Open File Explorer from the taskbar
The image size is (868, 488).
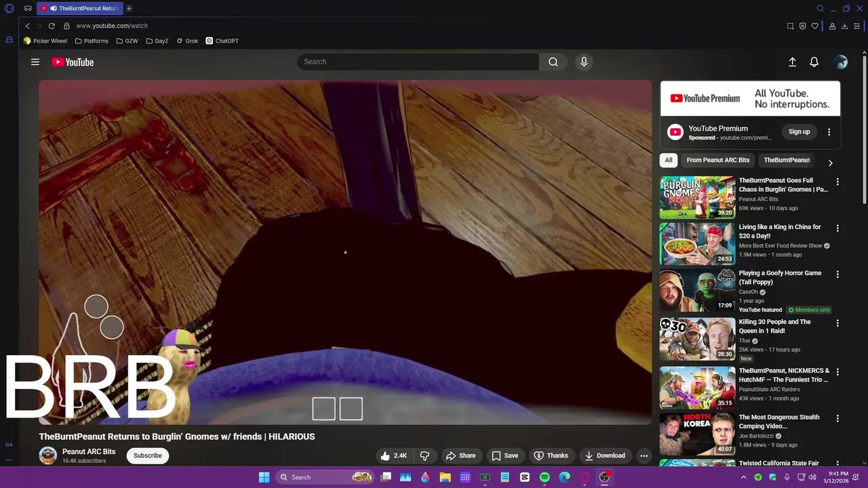pyautogui.click(x=445, y=477)
